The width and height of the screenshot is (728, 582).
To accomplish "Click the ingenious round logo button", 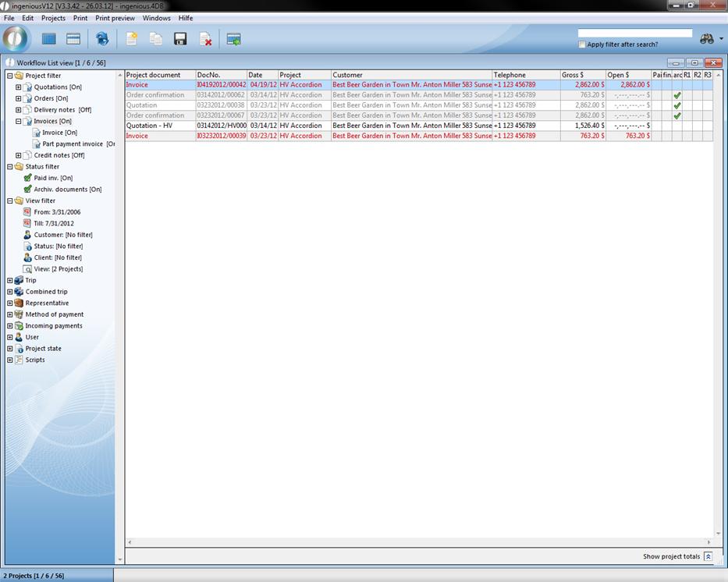I will (16, 38).
